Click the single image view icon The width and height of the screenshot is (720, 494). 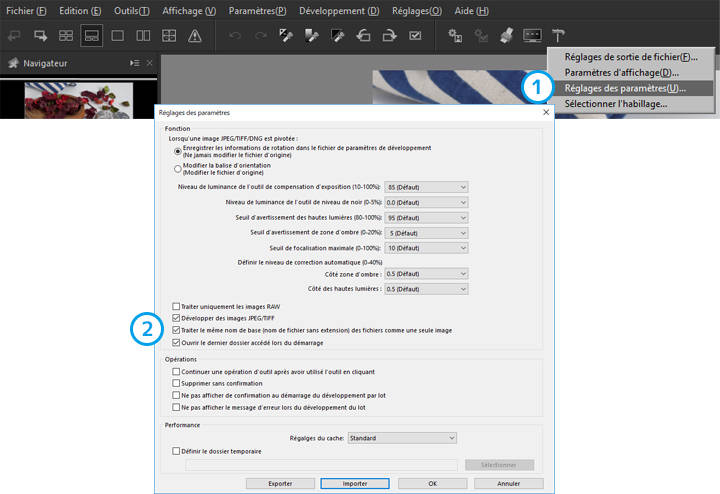117,36
